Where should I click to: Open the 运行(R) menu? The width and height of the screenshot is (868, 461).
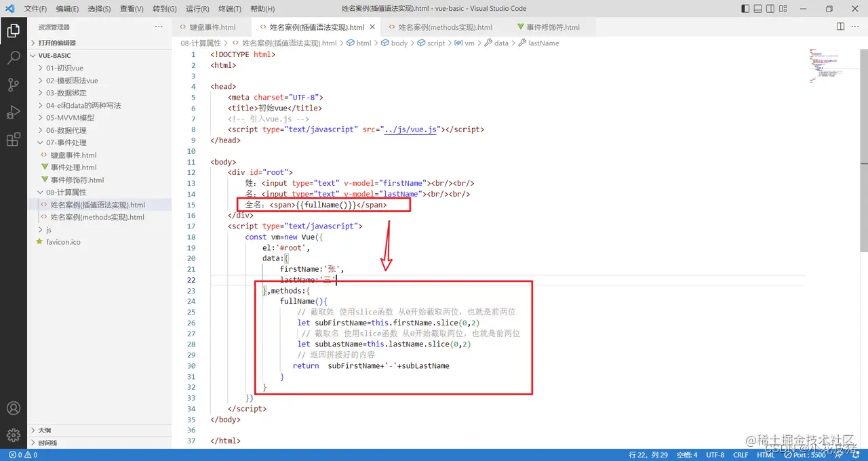(197, 9)
